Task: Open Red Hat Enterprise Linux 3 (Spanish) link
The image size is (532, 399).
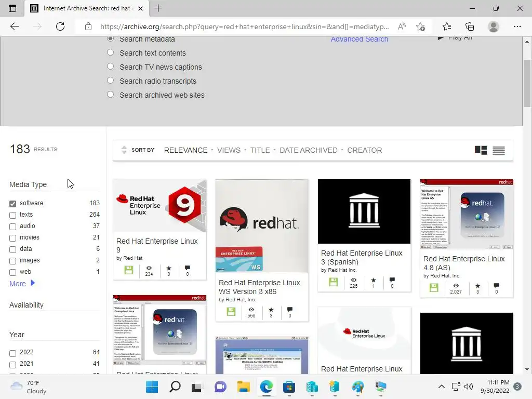Action: tap(362, 258)
